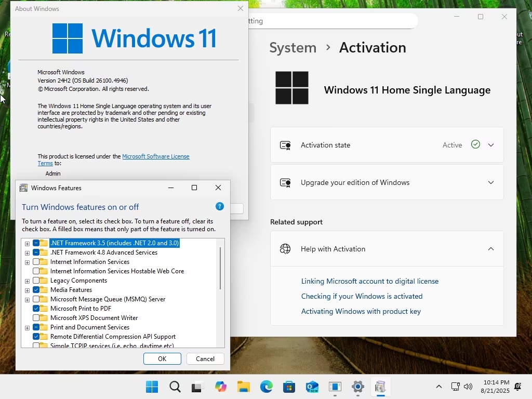The width and height of the screenshot is (532, 399).
Task: Collapse the Help with Activation chevron
Action: (490, 249)
